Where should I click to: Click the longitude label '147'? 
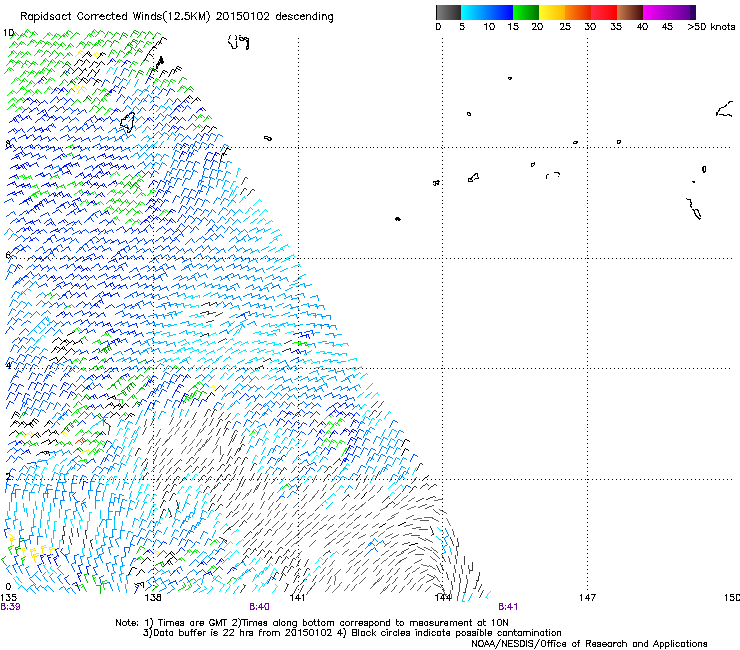(587, 598)
